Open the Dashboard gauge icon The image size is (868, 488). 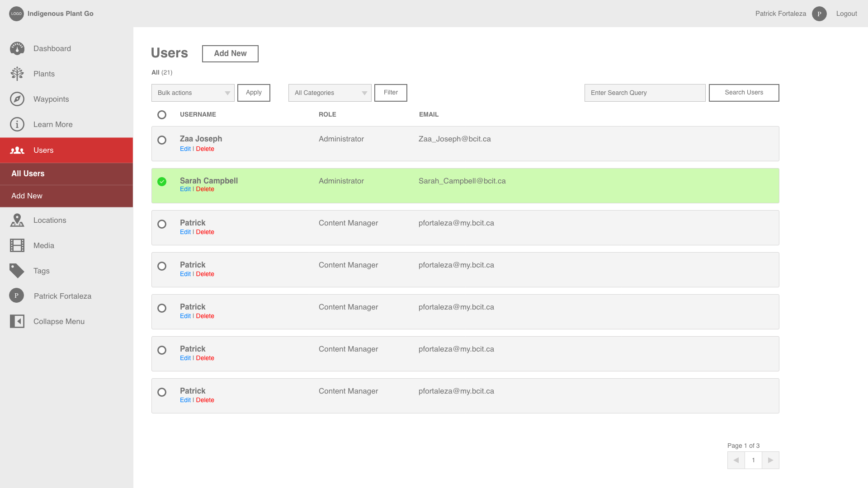tap(17, 48)
